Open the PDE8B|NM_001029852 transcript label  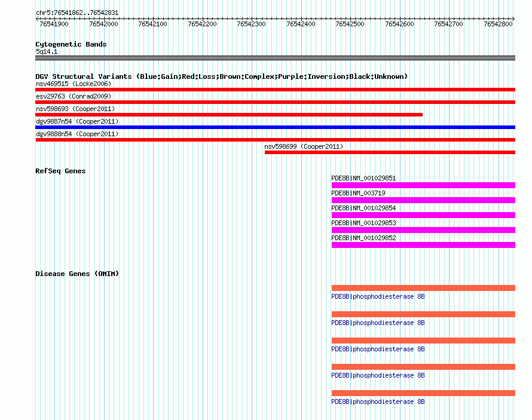point(363,238)
